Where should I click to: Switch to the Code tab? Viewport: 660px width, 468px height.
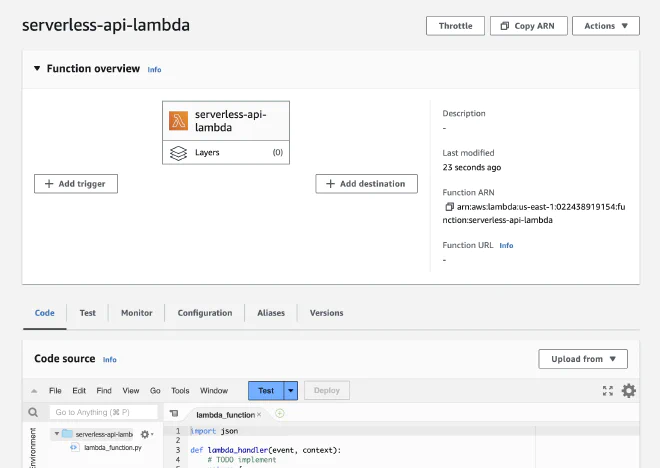(x=45, y=313)
